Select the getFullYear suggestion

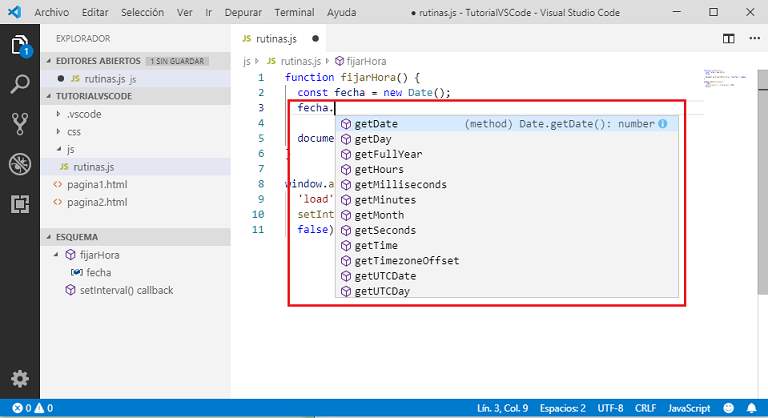tap(507, 154)
